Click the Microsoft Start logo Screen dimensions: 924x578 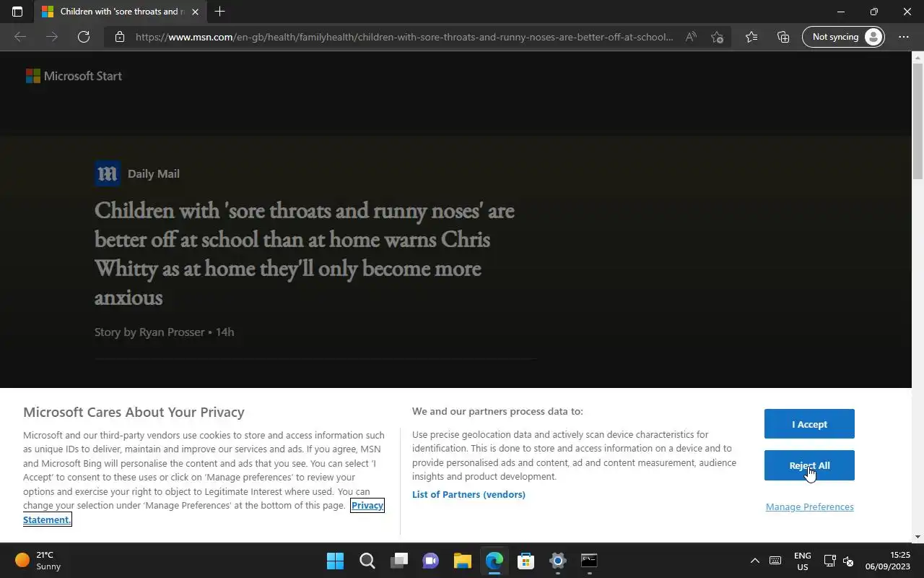(x=74, y=76)
